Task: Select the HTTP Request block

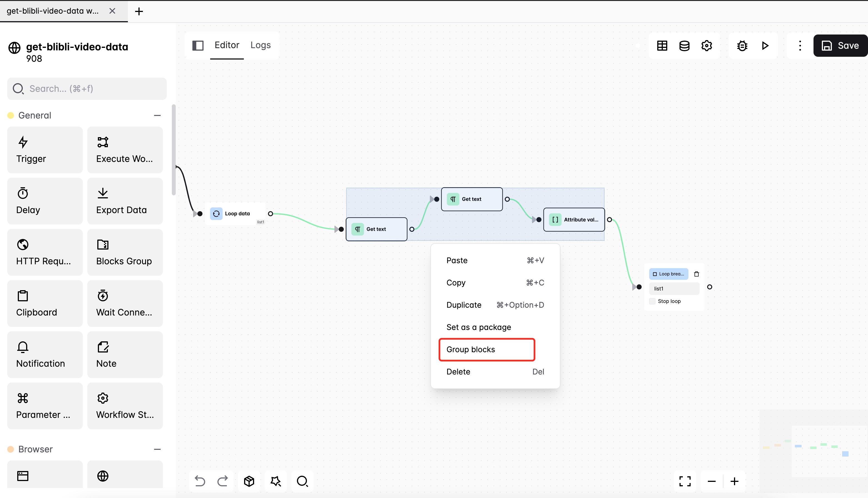Action: pos(45,252)
